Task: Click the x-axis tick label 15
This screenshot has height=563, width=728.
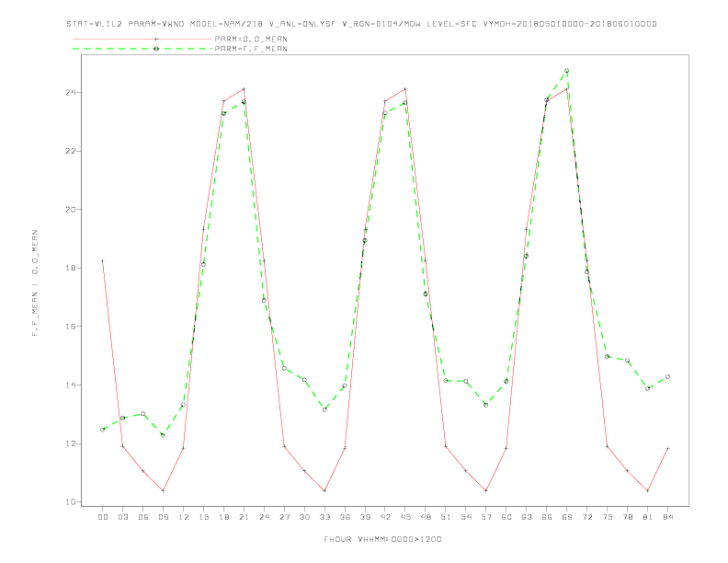Action: (x=203, y=517)
